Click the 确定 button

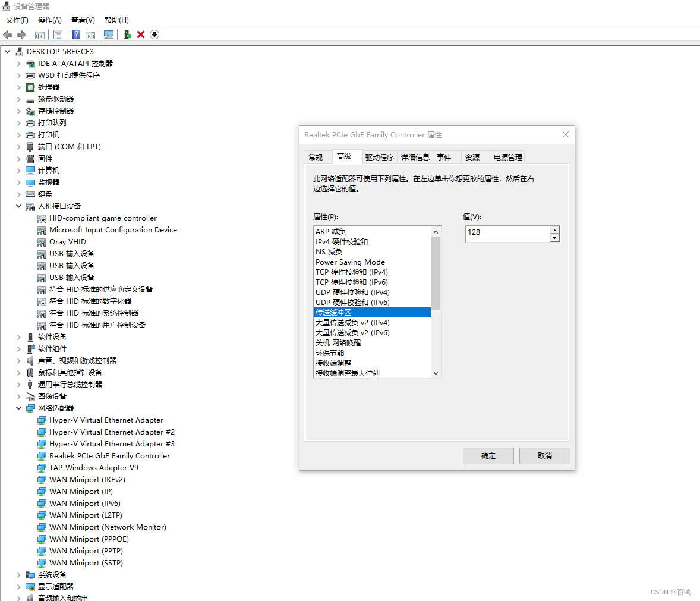click(488, 456)
